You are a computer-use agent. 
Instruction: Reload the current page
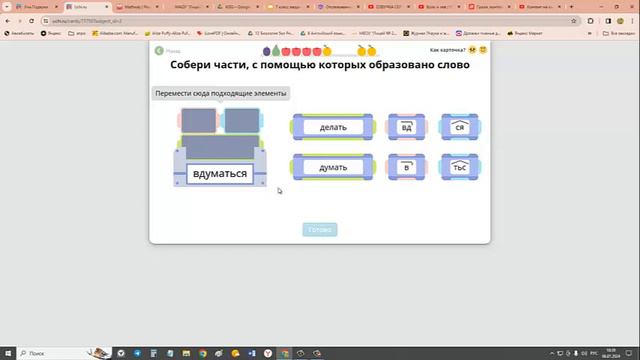[x=31, y=21]
